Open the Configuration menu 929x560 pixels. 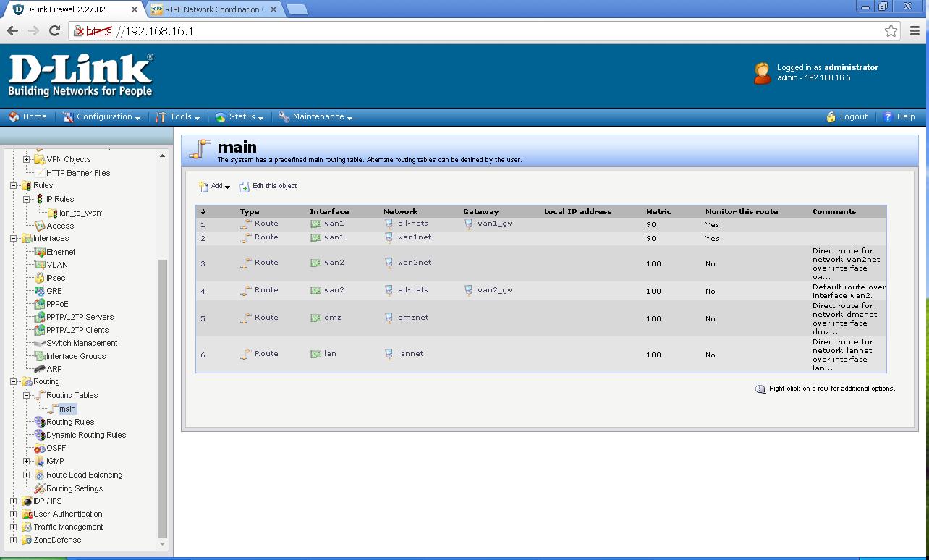(102, 116)
